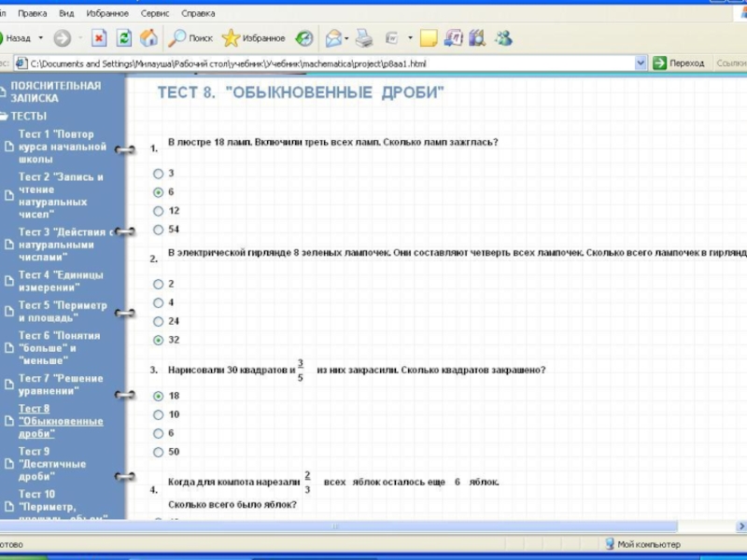This screenshot has height=560, width=747.
Task: Open Тест 9 "Десятичные дроби" link
Action: 52,464
